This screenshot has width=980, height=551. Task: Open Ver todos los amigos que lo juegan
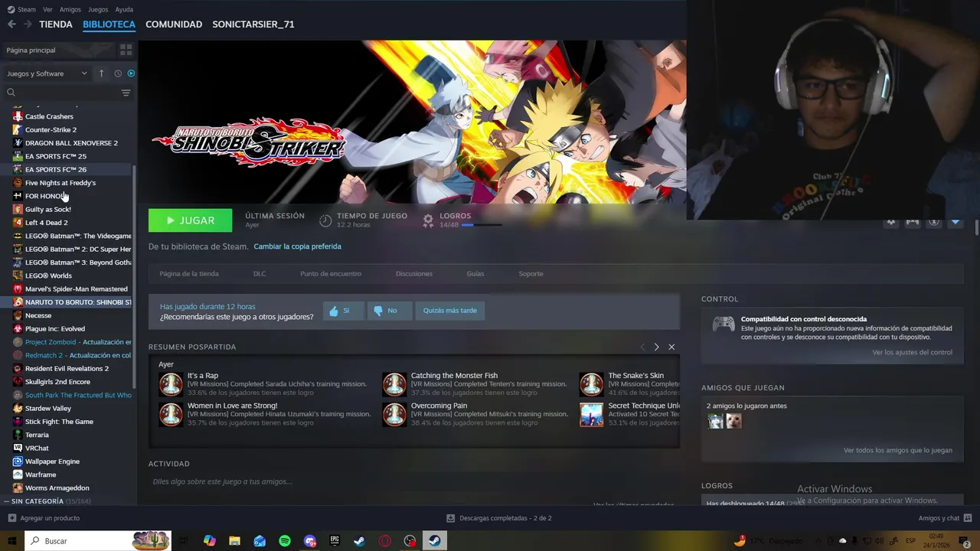point(898,450)
